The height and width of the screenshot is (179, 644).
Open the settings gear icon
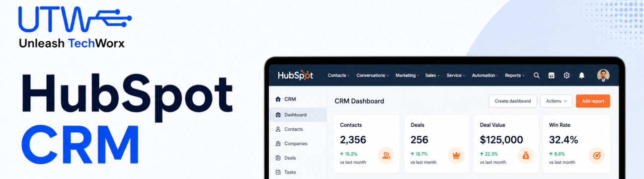[x=566, y=76]
